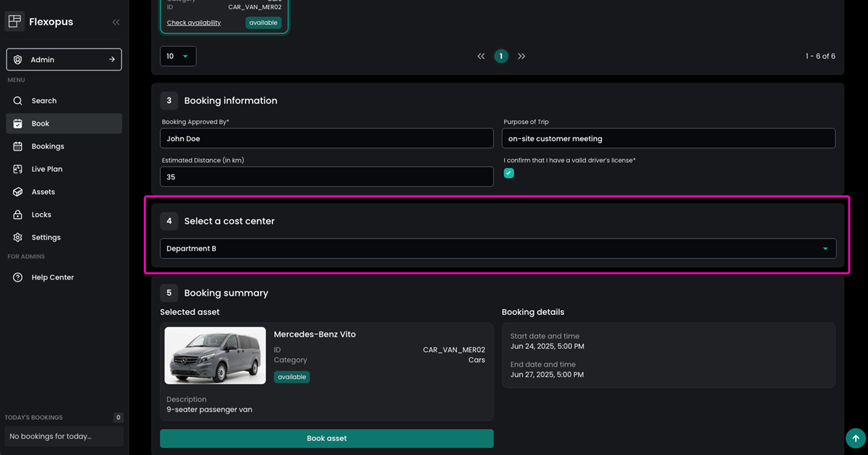This screenshot has height=455, width=868.
Task: Click the Live Plan floor map icon
Action: pyautogui.click(x=18, y=169)
